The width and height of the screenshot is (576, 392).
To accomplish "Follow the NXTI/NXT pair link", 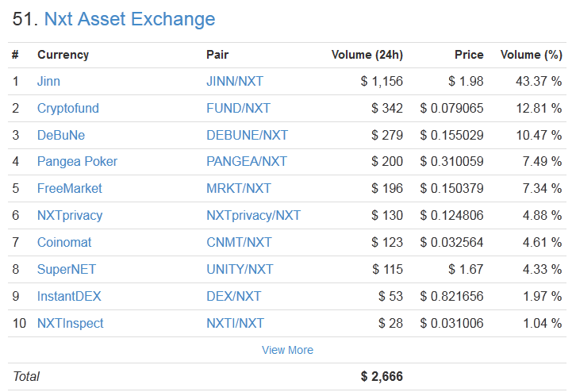I will pos(235,324).
